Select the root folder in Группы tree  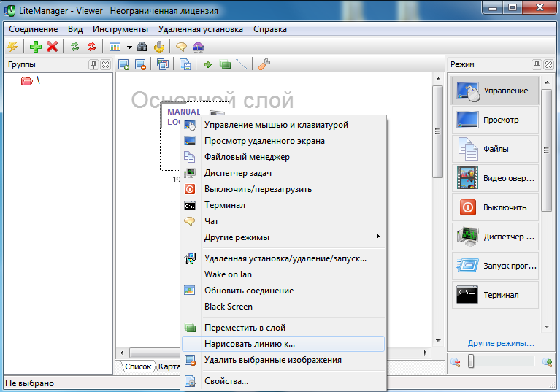(x=27, y=81)
